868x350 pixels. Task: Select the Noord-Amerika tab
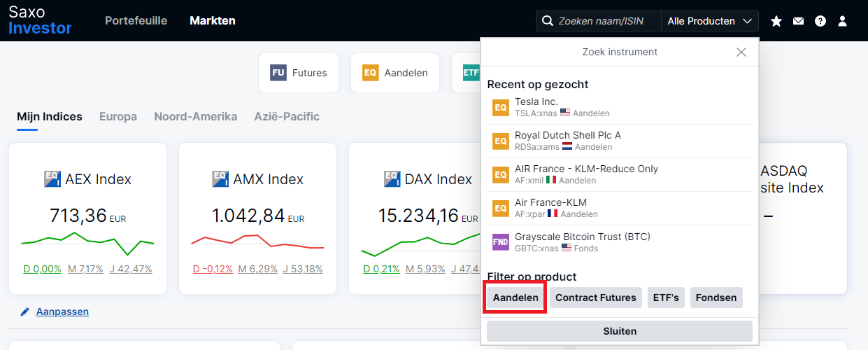pos(196,117)
